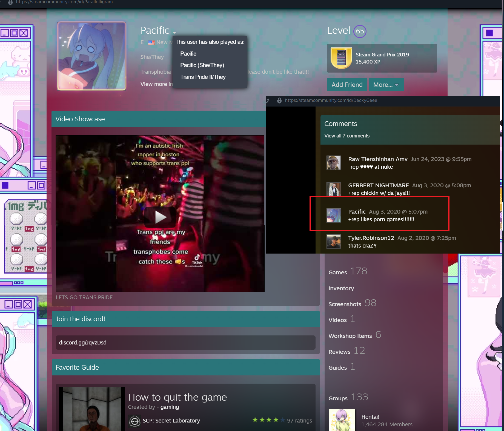Screen dimensions: 504x431
Task: Open Raw Tienshinhan Amv's avatar
Action: click(334, 163)
